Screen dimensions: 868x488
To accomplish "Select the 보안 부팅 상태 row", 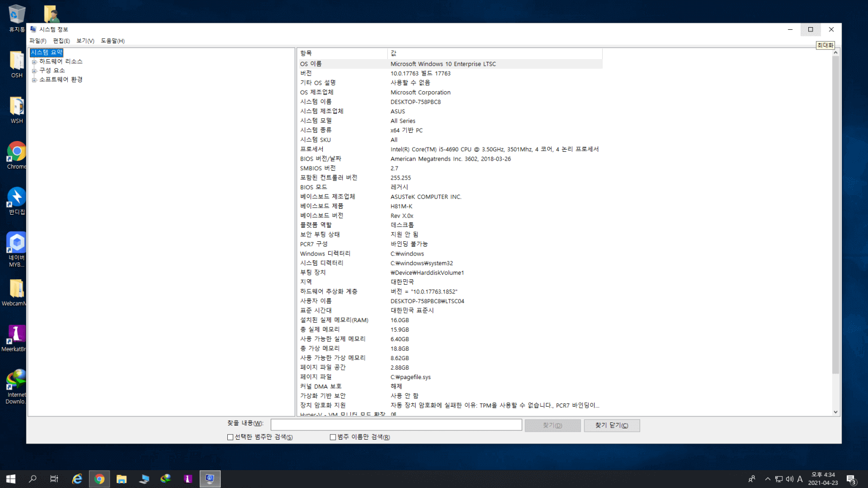I will [450, 235].
